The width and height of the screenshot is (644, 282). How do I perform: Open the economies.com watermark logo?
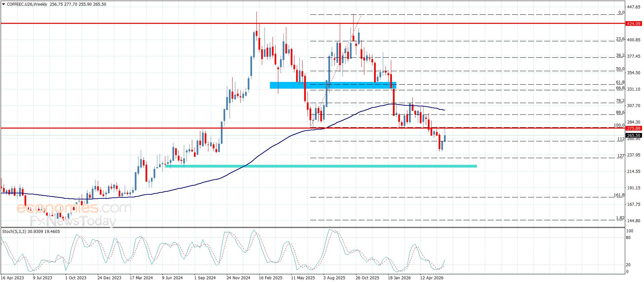74,208
